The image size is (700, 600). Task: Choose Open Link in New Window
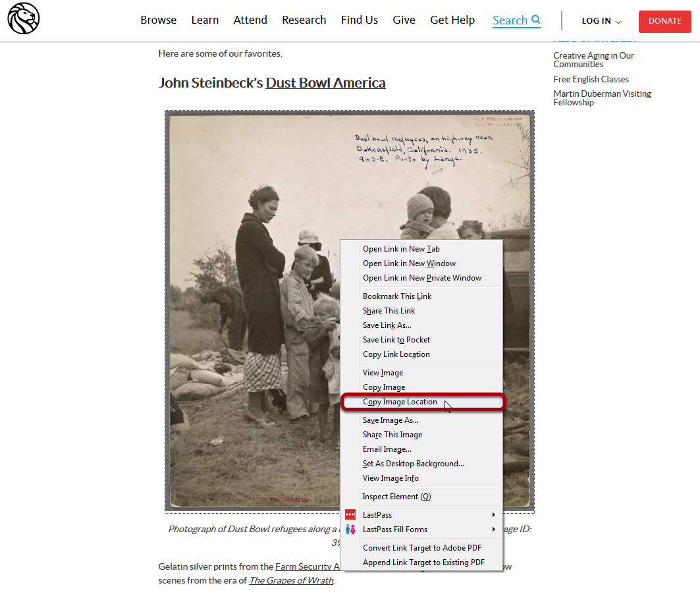pos(422,263)
